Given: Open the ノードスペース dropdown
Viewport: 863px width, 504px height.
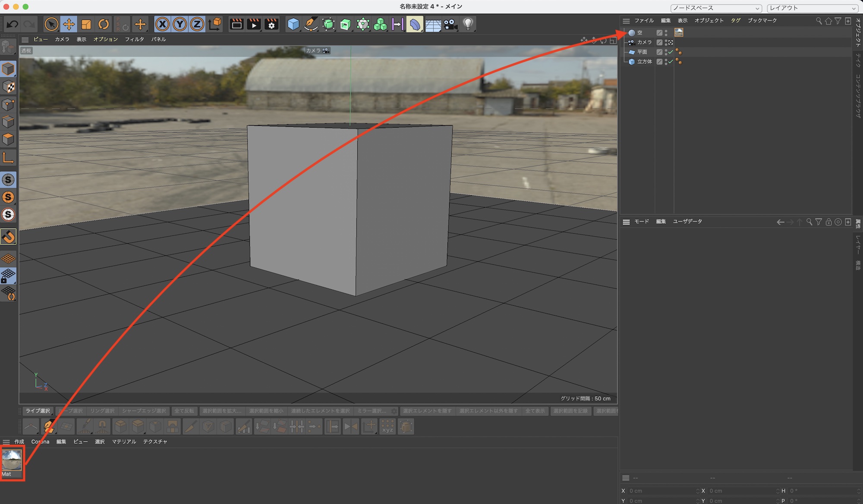Looking at the screenshot, I should (716, 8).
